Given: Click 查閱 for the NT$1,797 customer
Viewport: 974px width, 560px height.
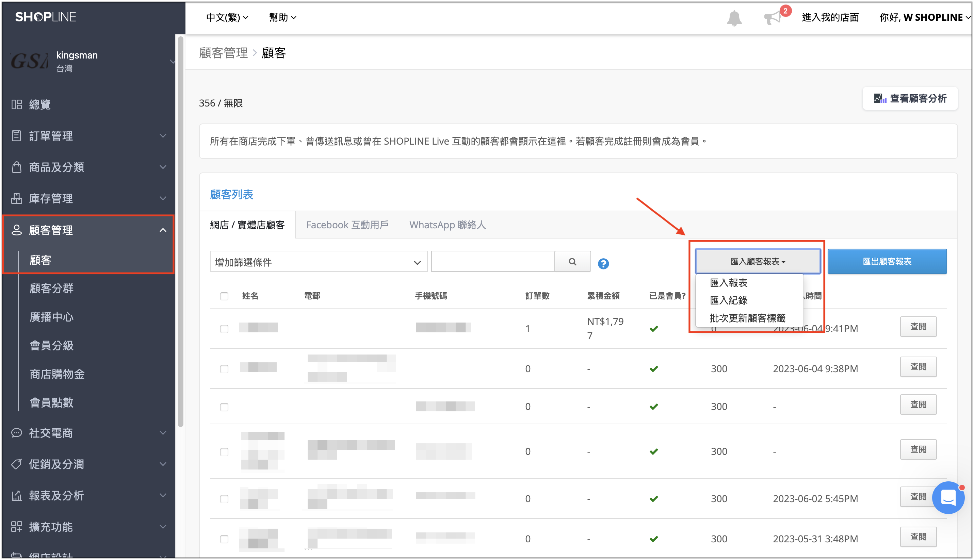Looking at the screenshot, I should click(x=918, y=327).
